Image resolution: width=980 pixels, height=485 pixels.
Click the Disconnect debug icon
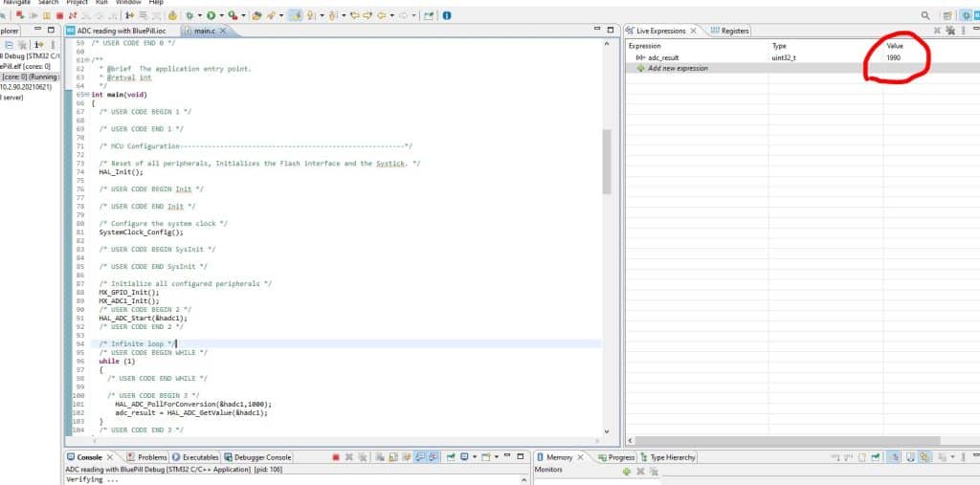tap(73, 15)
